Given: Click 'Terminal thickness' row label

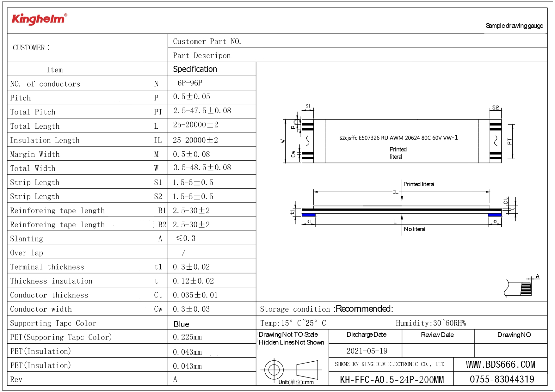Looking at the screenshot, I should tap(47, 267).
